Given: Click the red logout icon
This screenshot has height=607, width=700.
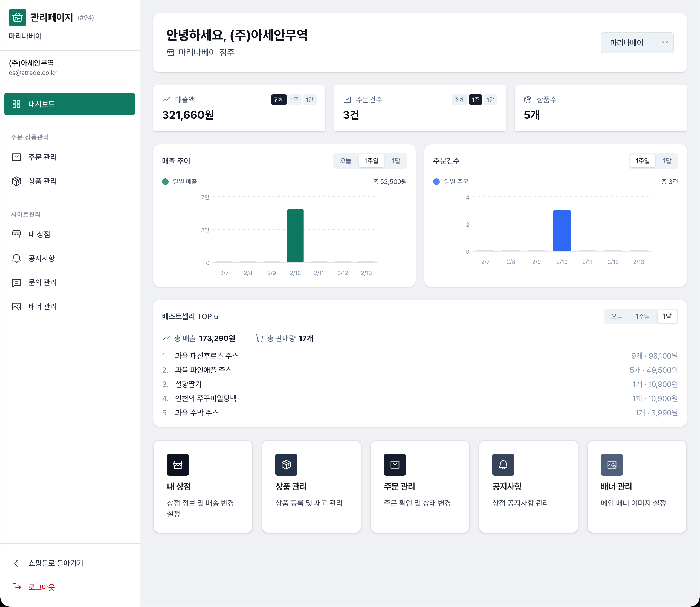Looking at the screenshot, I should (x=16, y=587).
